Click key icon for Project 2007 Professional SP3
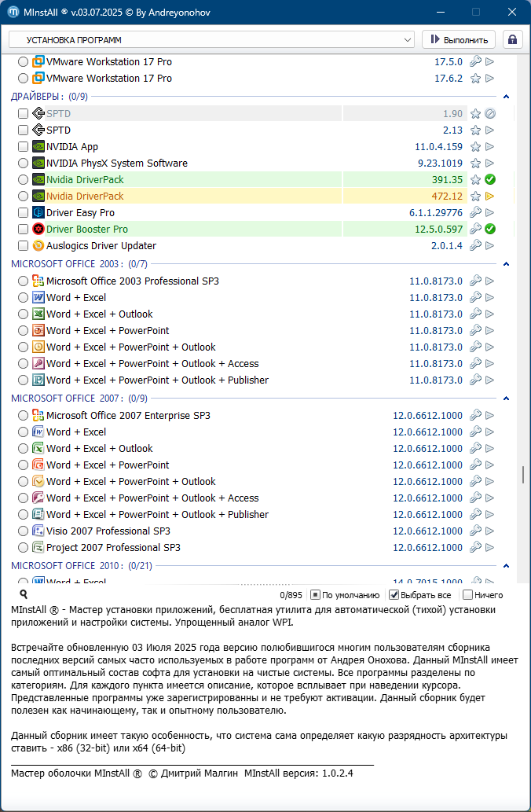Screen dimensions: 531x812 tap(475, 547)
